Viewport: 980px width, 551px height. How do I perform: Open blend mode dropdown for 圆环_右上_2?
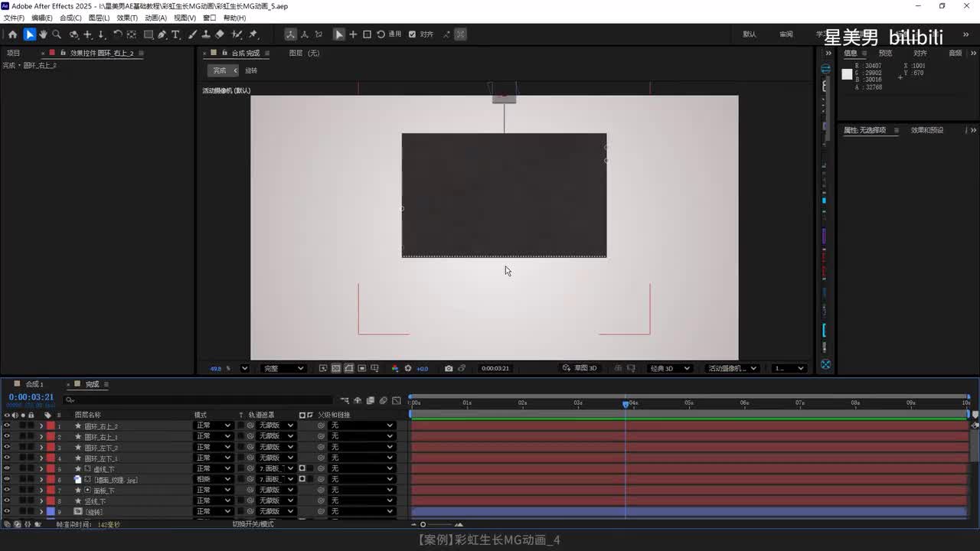pos(213,425)
